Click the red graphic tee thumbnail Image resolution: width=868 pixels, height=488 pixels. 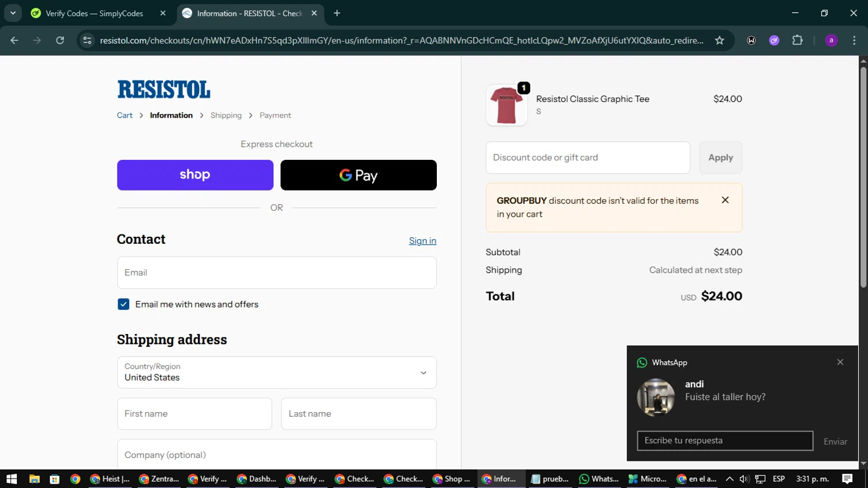pos(506,105)
